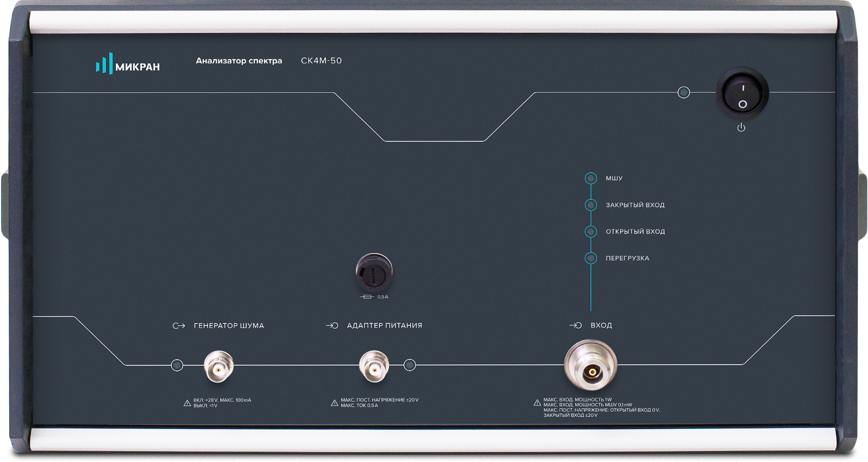Click the LED left of noise generator connector
Screen dimensions: 868x462
177,365
